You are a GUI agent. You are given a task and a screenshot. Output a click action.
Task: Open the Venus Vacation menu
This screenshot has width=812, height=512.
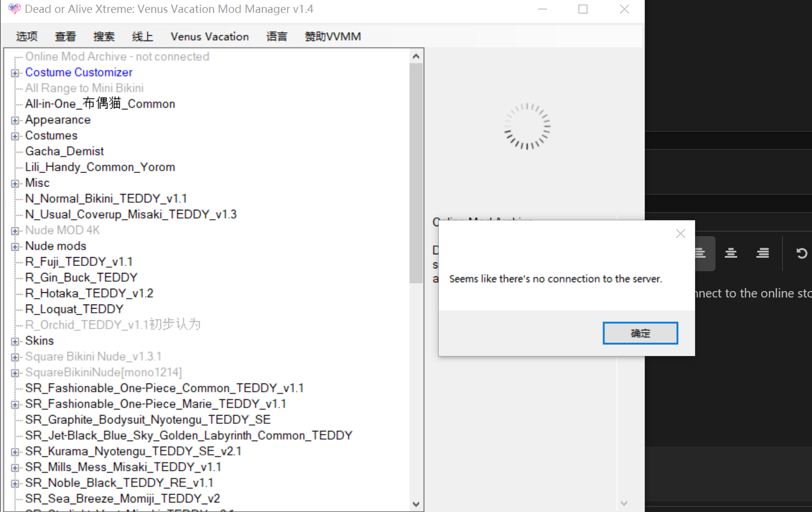pyautogui.click(x=210, y=36)
